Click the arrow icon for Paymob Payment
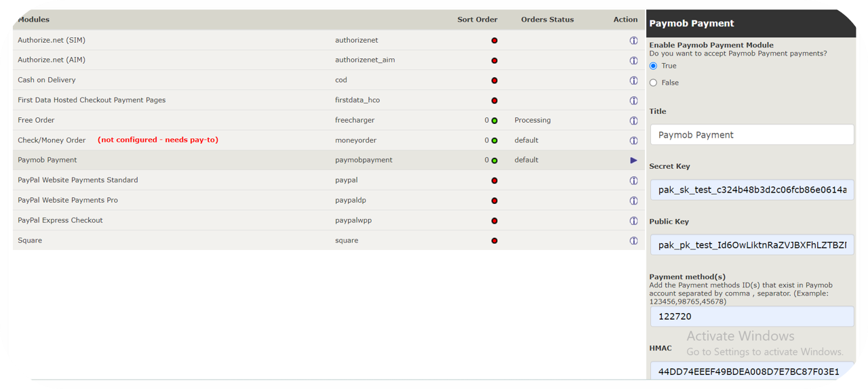The height and width of the screenshot is (389, 868). (x=633, y=161)
